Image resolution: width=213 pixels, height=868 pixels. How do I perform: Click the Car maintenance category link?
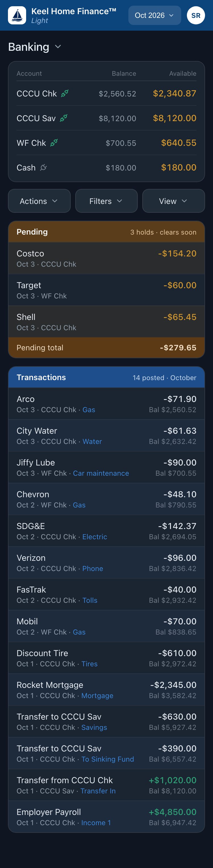pos(101,473)
